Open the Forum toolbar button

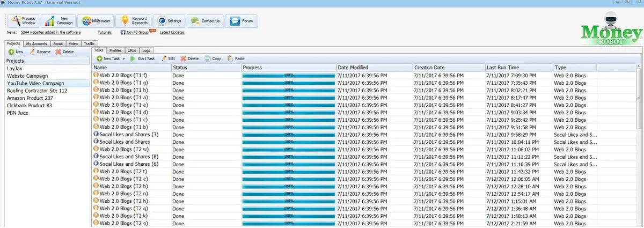pos(241,21)
